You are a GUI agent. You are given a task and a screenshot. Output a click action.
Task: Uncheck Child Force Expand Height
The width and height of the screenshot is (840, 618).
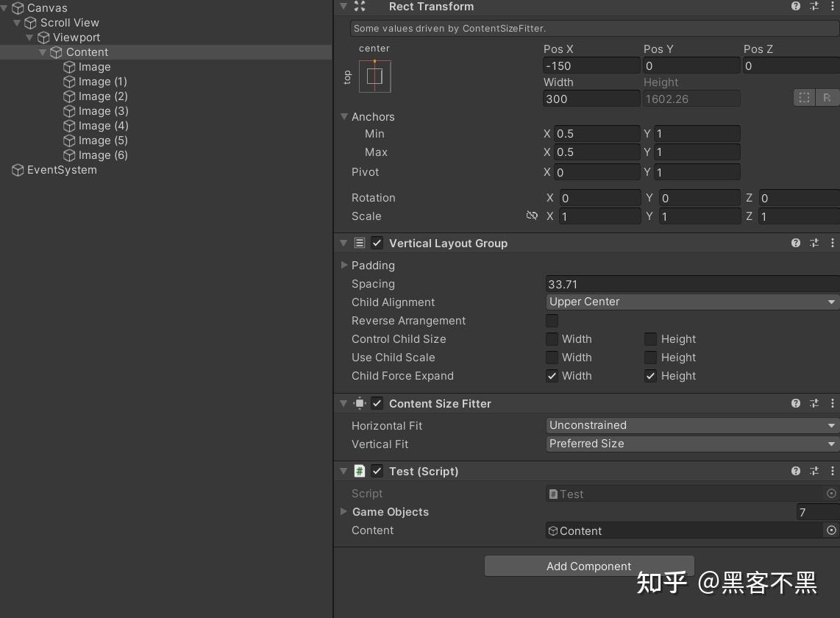tap(650, 376)
